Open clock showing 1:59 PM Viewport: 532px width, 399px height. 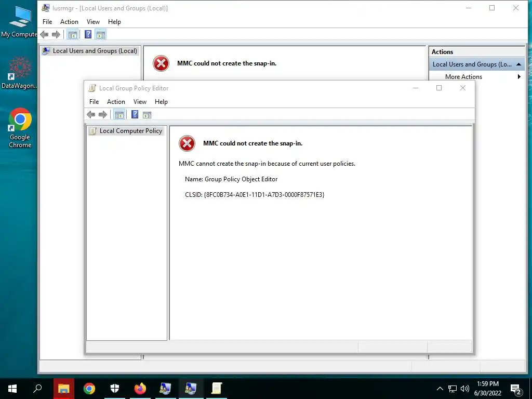(x=488, y=389)
